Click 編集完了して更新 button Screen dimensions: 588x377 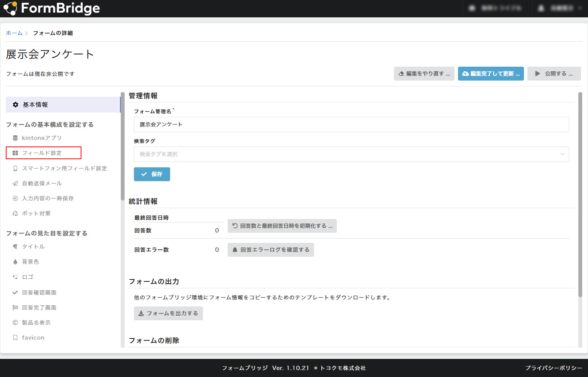pos(491,74)
